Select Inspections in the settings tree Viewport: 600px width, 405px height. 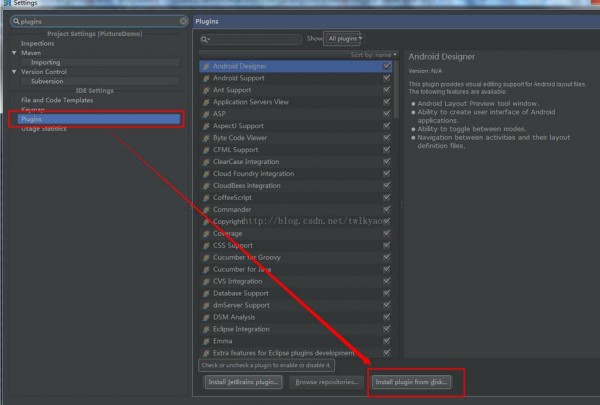[38, 44]
